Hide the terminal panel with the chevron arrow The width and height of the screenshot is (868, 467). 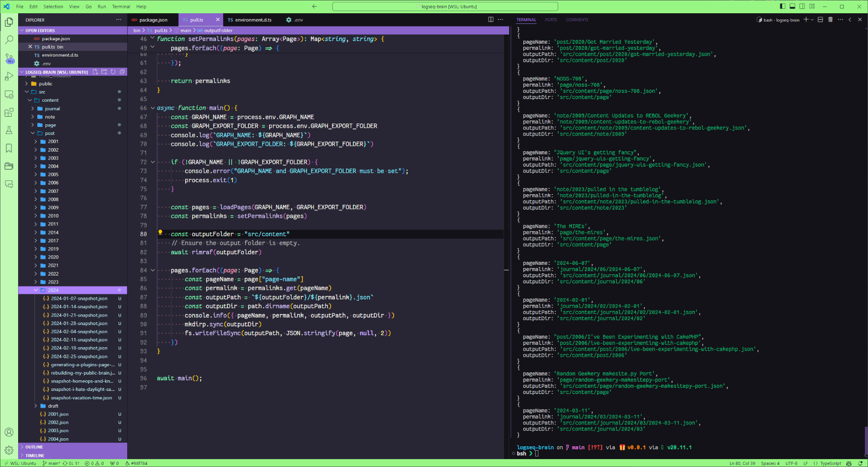[x=850, y=19]
